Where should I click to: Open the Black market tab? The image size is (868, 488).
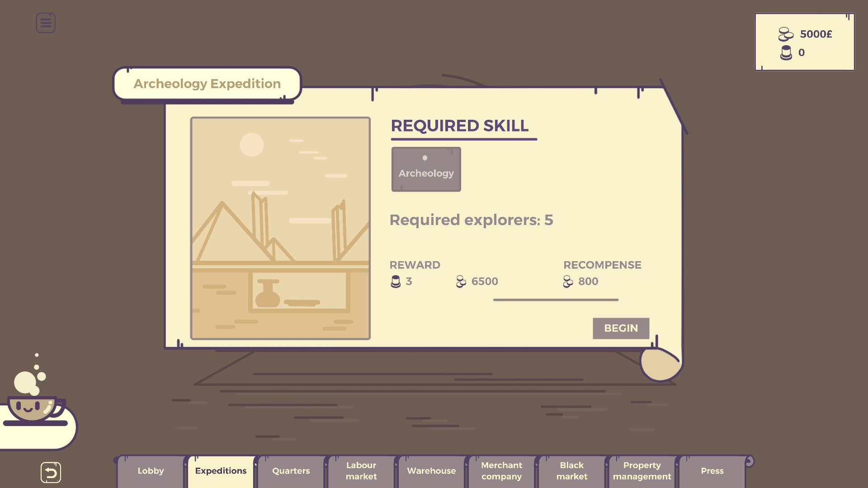point(571,471)
